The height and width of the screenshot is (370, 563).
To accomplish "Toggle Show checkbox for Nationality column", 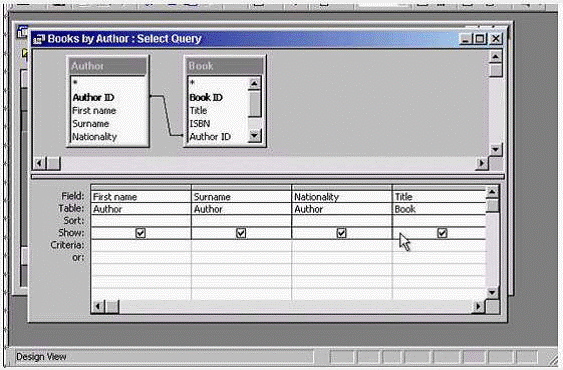I will tap(341, 233).
